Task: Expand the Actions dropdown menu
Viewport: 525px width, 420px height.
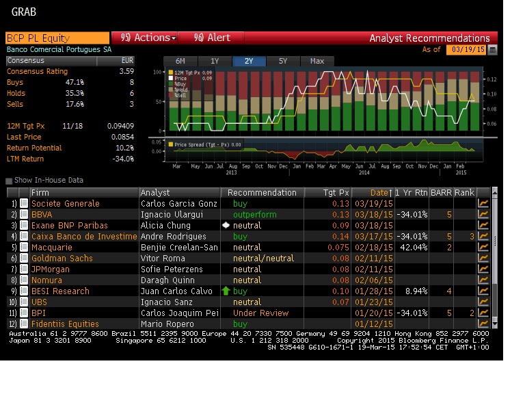Action: click(x=144, y=38)
